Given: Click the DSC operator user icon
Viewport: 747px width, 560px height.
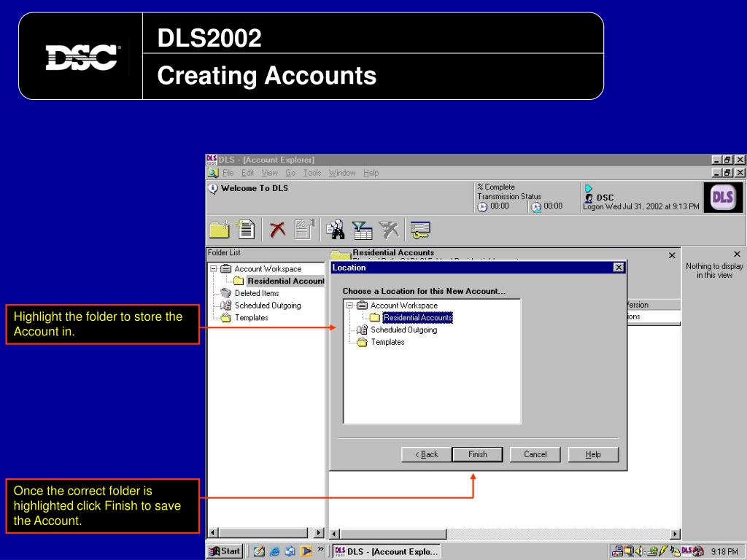Looking at the screenshot, I should (x=589, y=198).
